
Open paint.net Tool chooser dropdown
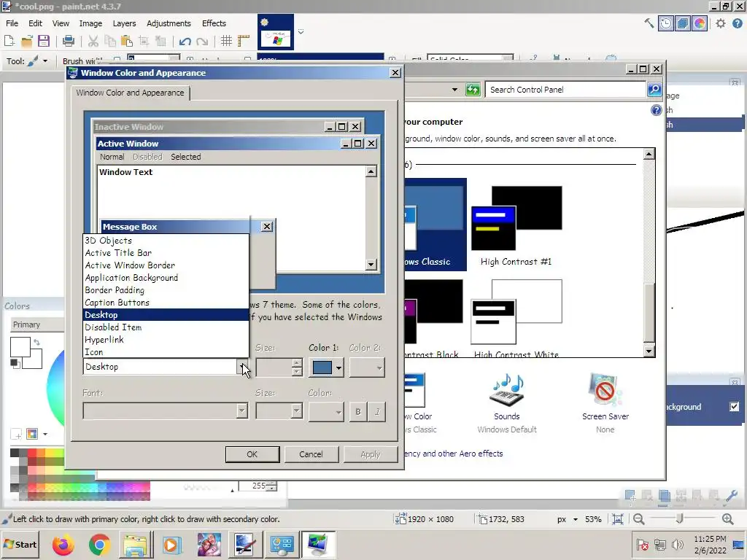pos(45,61)
